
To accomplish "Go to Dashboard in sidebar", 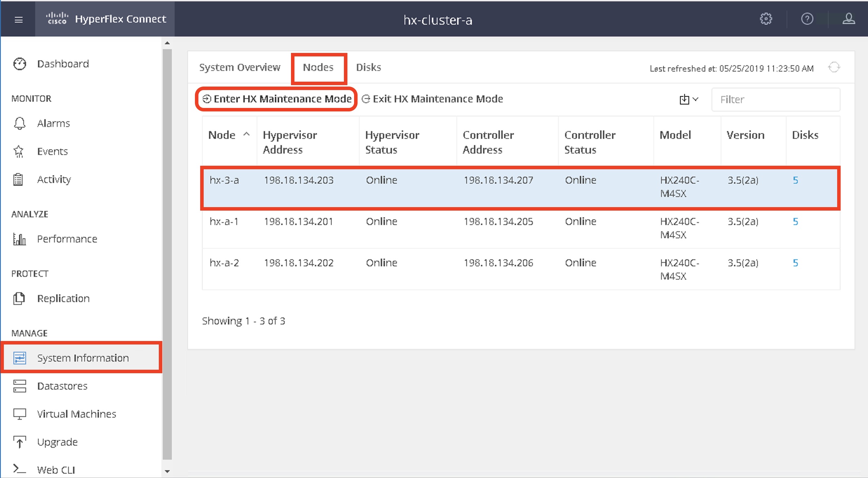I will point(63,64).
